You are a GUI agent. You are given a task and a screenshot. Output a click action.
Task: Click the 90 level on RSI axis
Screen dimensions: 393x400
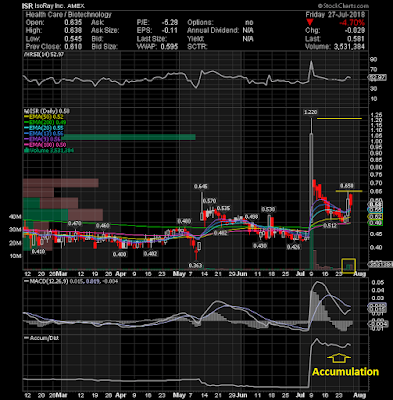point(373,60)
